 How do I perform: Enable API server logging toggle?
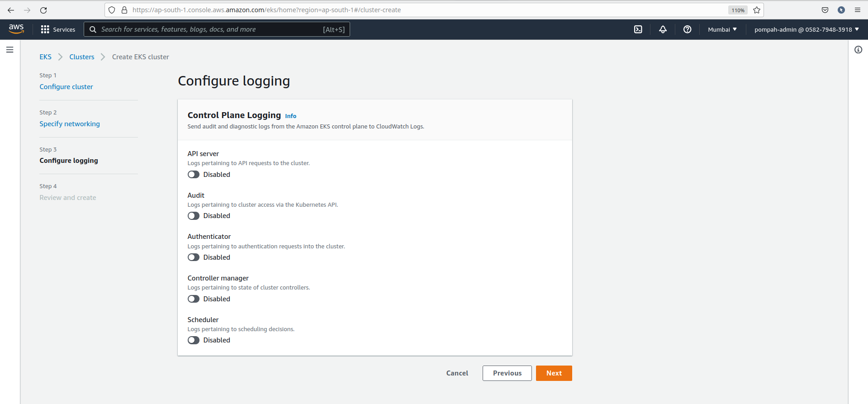[194, 175]
